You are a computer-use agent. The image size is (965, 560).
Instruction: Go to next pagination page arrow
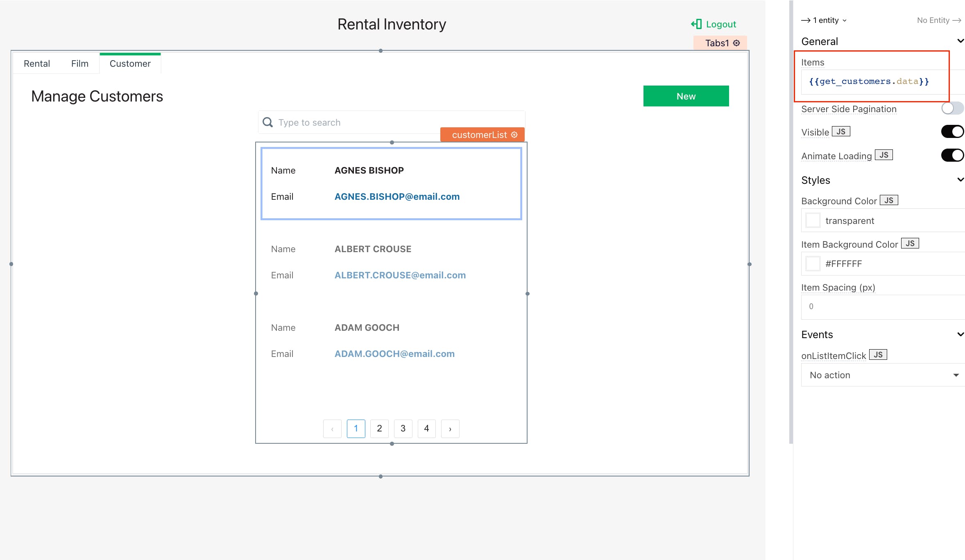pos(450,429)
